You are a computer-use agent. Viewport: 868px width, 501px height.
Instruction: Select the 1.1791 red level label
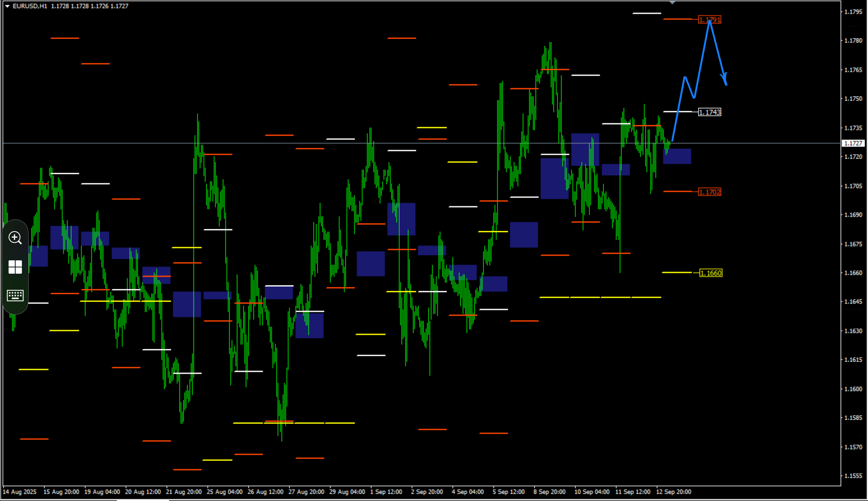coord(709,20)
